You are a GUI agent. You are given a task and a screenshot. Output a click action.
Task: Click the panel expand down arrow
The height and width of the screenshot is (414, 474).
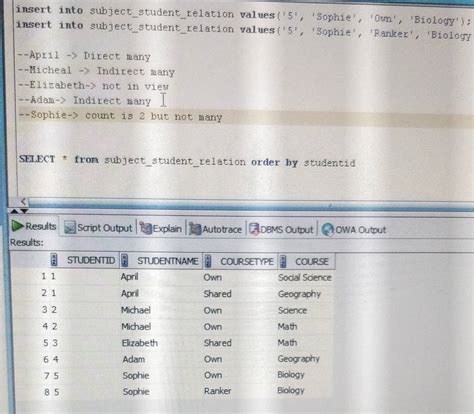[24, 211]
